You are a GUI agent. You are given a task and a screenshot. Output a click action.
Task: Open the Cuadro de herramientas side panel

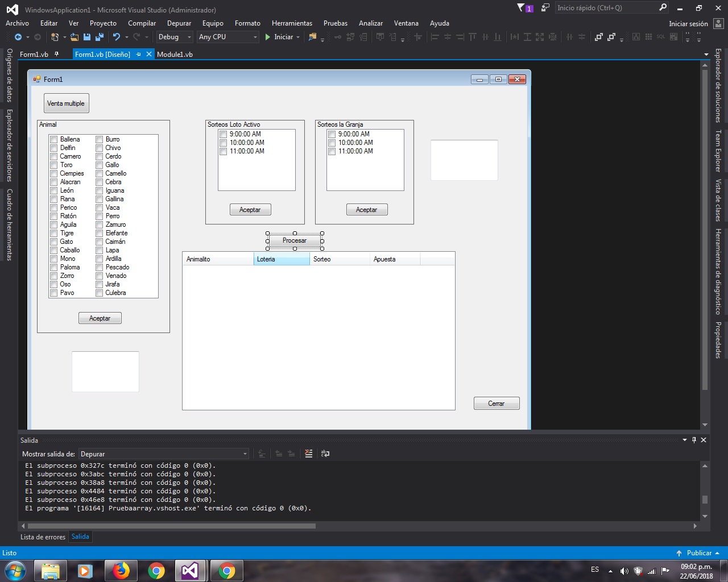(9, 225)
